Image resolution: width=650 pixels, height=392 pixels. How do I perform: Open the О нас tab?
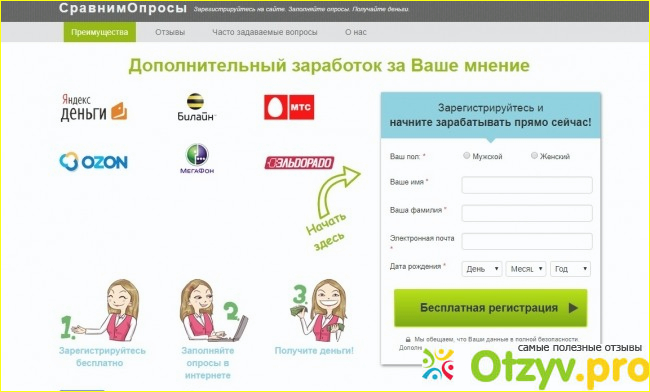[356, 32]
